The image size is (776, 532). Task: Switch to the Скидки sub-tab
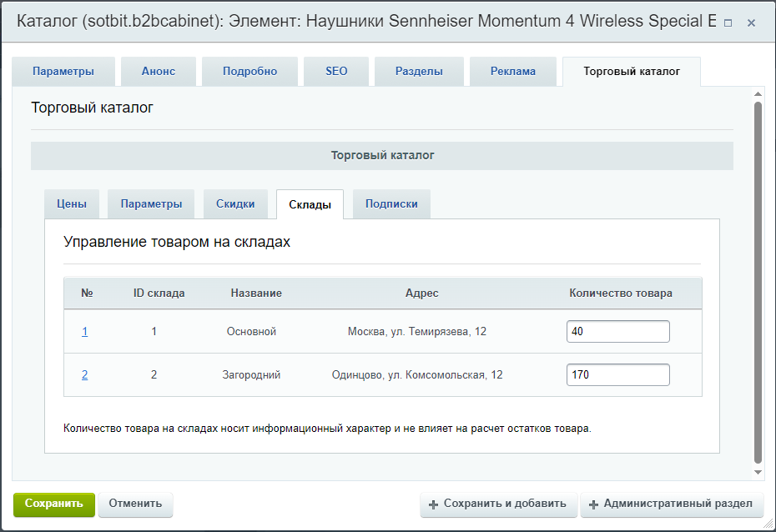tap(235, 203)
